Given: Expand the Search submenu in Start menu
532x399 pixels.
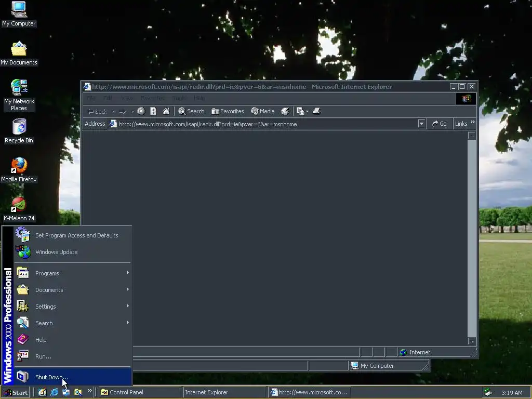Looking at the screenshot, I should (73, 323).
